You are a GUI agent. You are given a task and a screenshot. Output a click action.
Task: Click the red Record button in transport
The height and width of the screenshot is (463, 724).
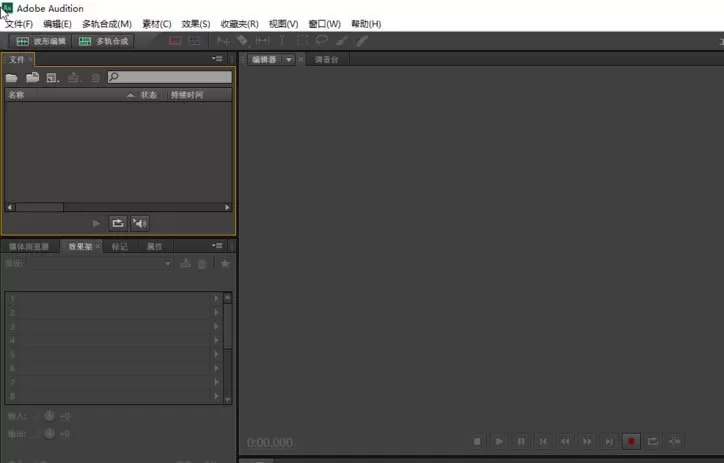631,441
